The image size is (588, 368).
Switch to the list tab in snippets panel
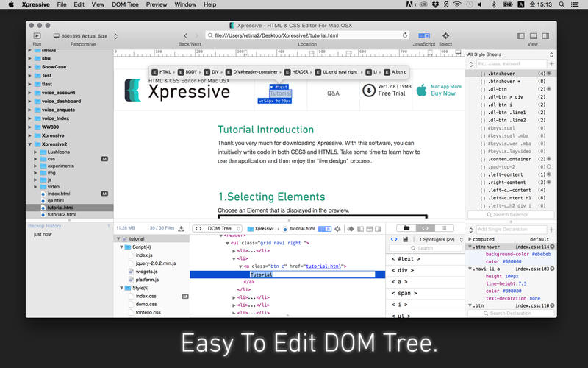[444, 228]
